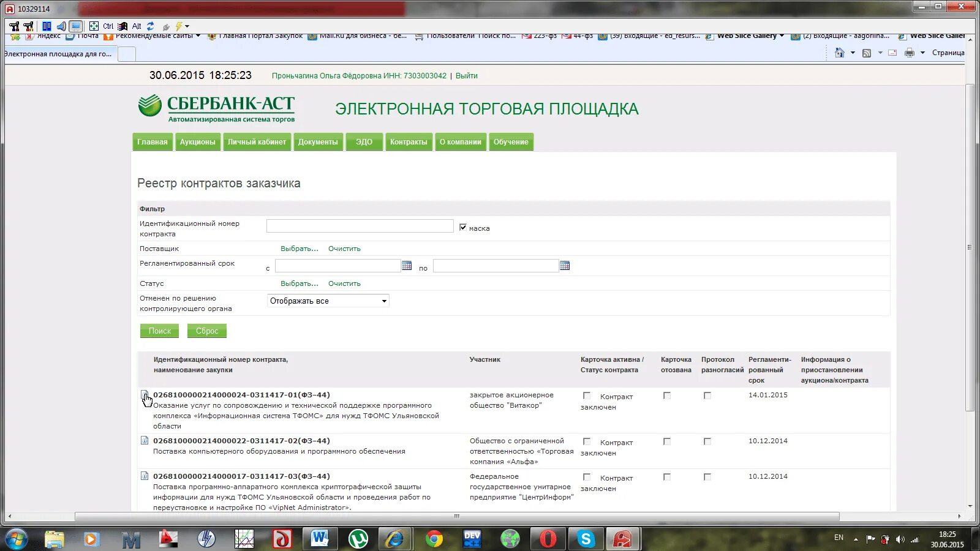Send Alt key via remote toolbar

(137, 26)
